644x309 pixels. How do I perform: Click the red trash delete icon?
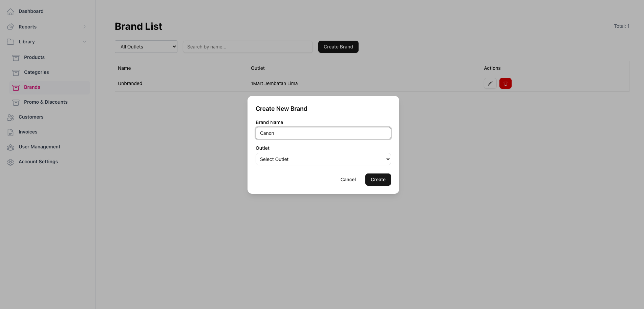coord(505,83)
